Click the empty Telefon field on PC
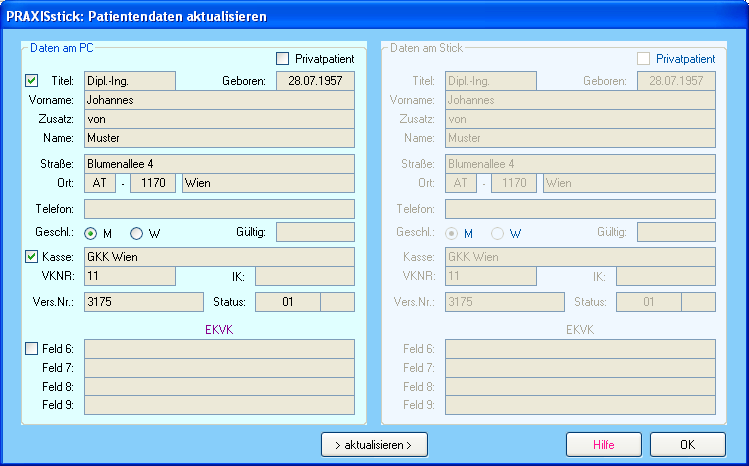The width and height of the screenshot is (749, 466). pyautogui.click(x=219, y=209)
